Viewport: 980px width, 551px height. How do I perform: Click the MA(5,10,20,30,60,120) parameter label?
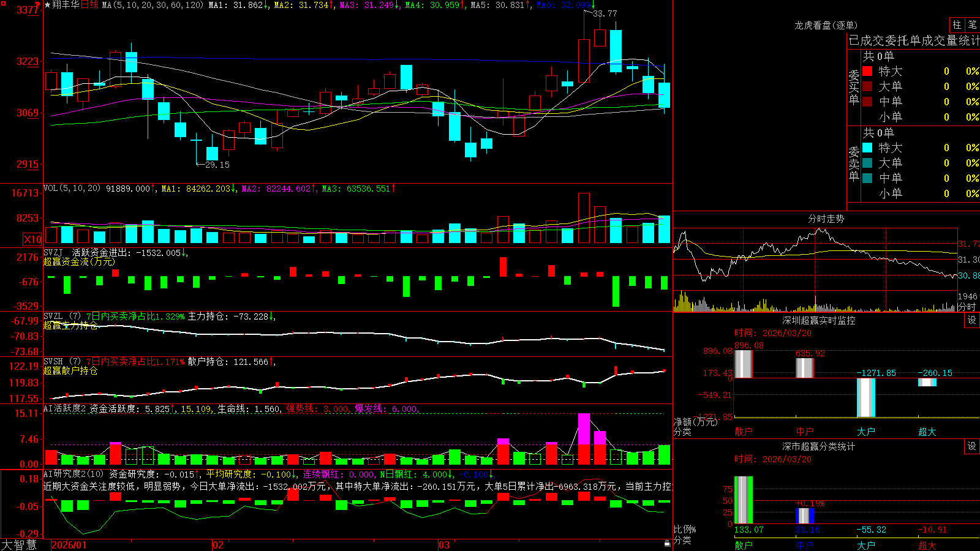click(153, 5)
